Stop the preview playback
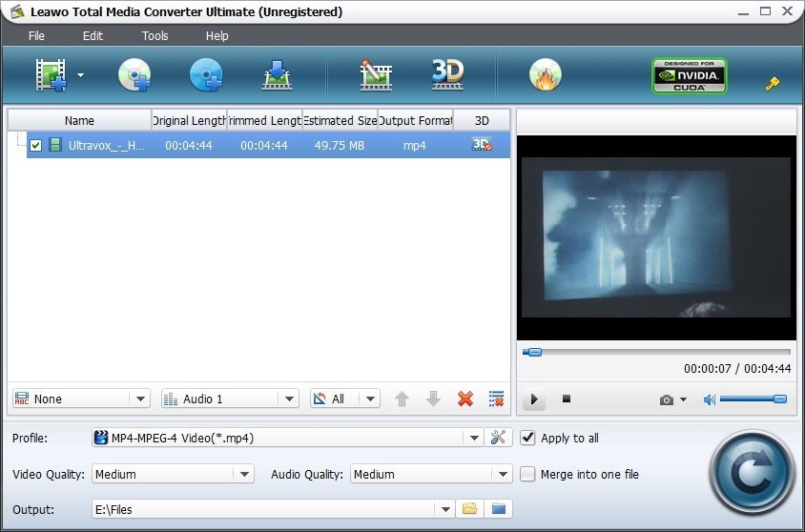Screen dimensions: 805x532 pyautogui.click(x=567, y=399)
